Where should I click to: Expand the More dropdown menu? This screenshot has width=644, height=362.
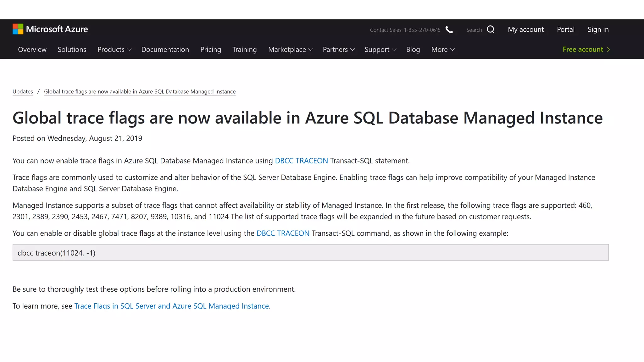[x=443, y=50]
